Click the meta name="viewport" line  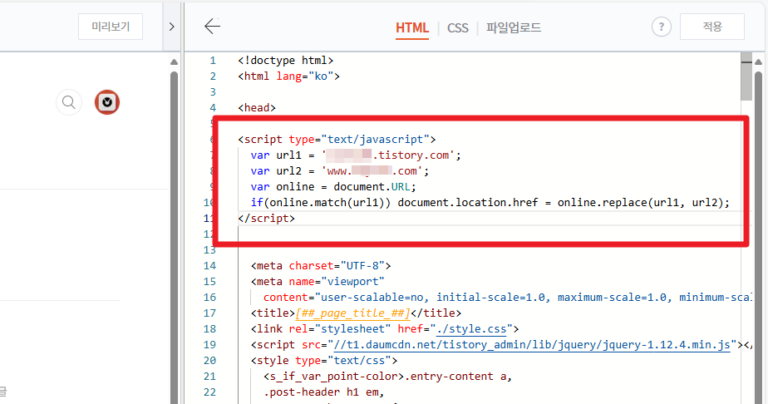click(x=317, y=282)
